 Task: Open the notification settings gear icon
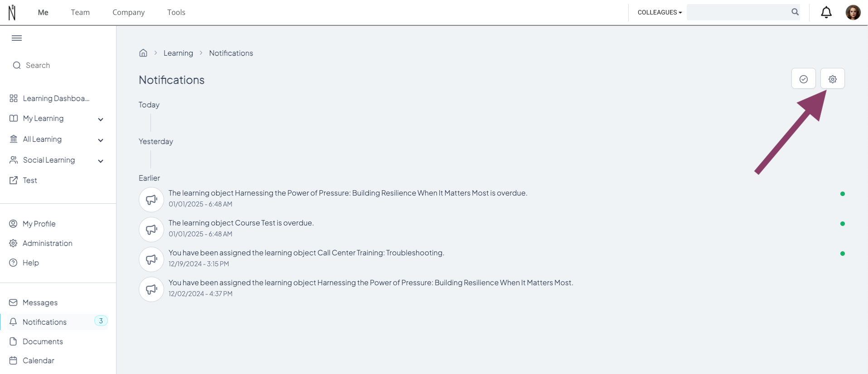[x=832, y=79]
